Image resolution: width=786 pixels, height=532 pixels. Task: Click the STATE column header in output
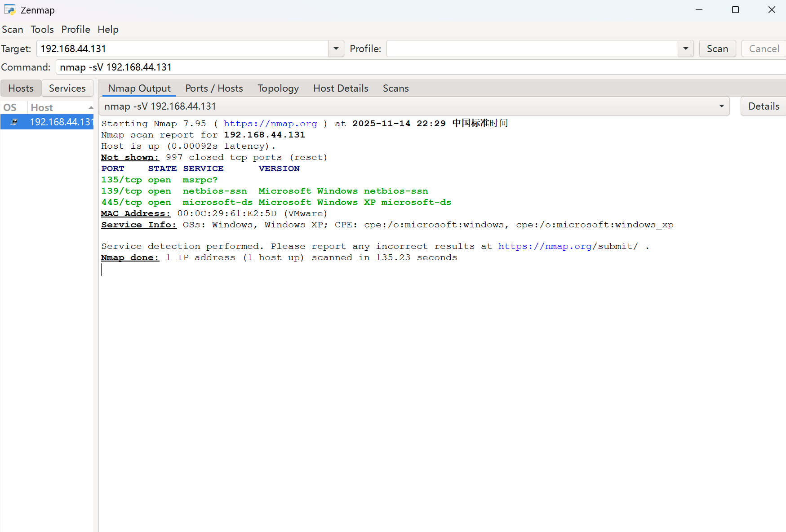click(x=162, y=168)
